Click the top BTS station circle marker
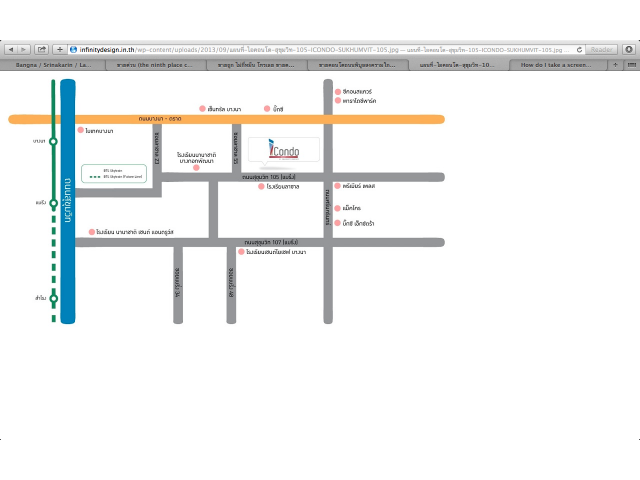The image size is (640, 480). tap(53, 142)
